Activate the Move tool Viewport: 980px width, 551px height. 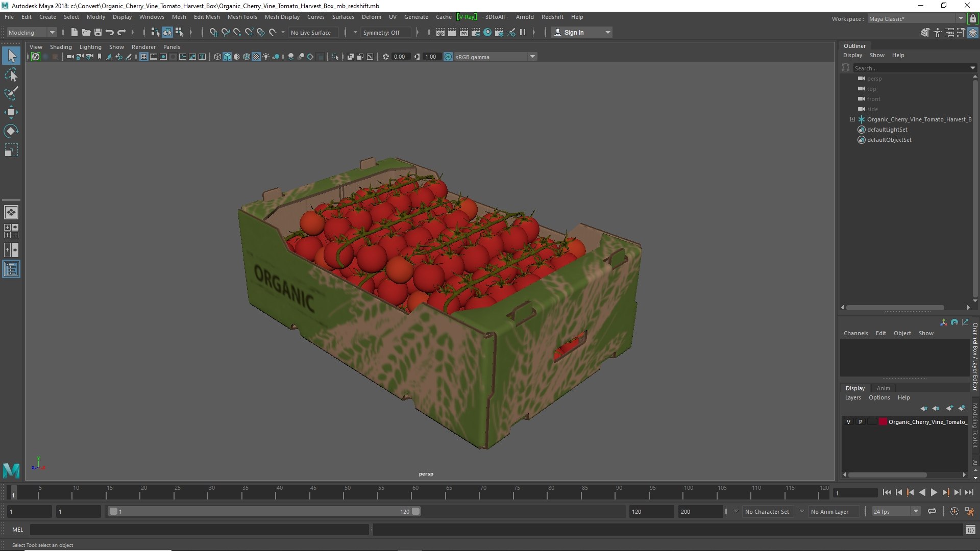(11, 112)
